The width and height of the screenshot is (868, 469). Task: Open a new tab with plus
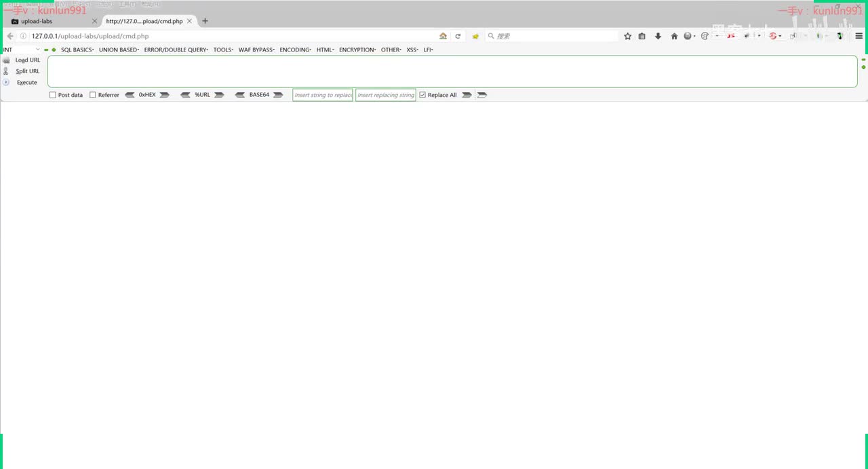205,21
